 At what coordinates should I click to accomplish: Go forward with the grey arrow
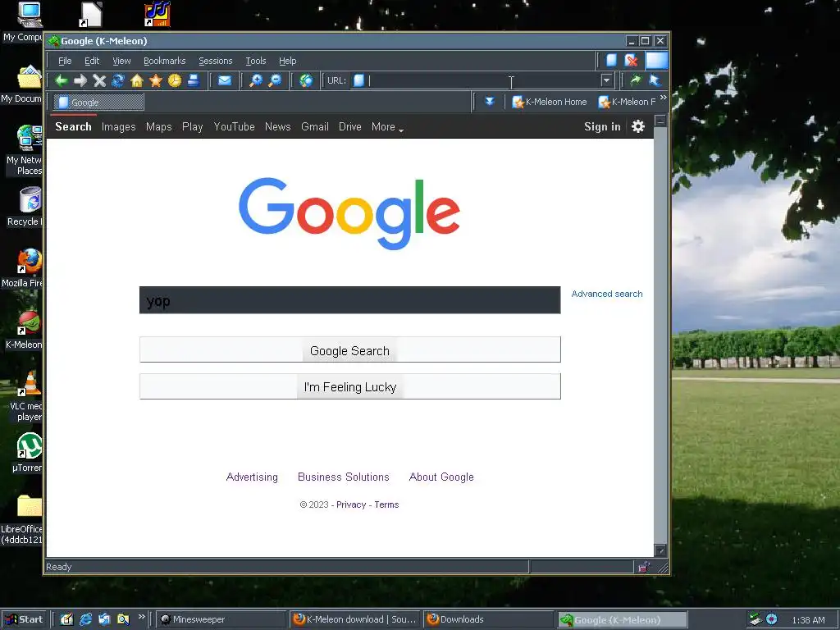pyautogui.click(x=80, y=80)
